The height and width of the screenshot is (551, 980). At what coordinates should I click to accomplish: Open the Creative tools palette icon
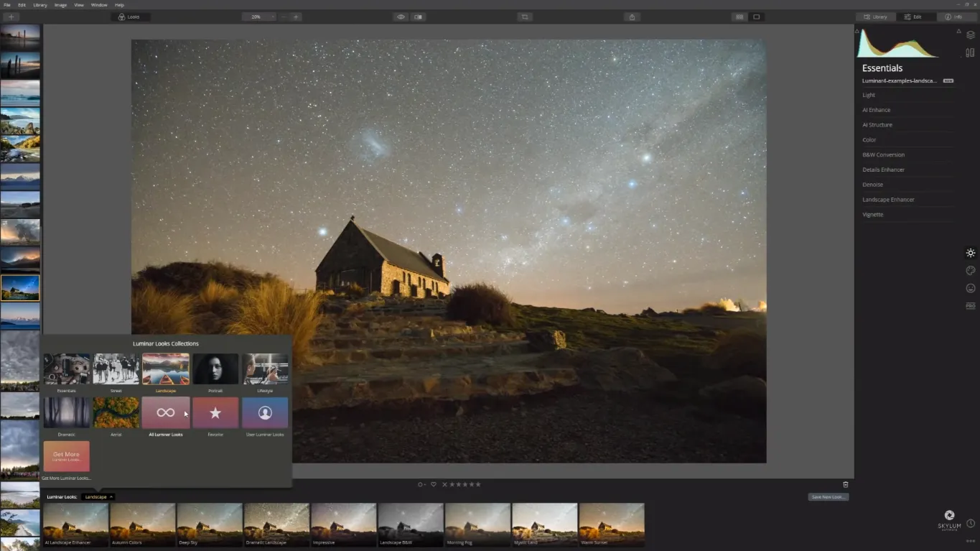tap(971, 271)
